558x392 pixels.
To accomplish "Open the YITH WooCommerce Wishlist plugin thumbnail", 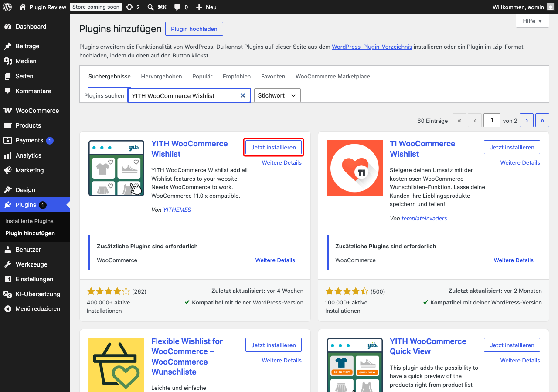I will pyautogui.click(x=116, y=168).
